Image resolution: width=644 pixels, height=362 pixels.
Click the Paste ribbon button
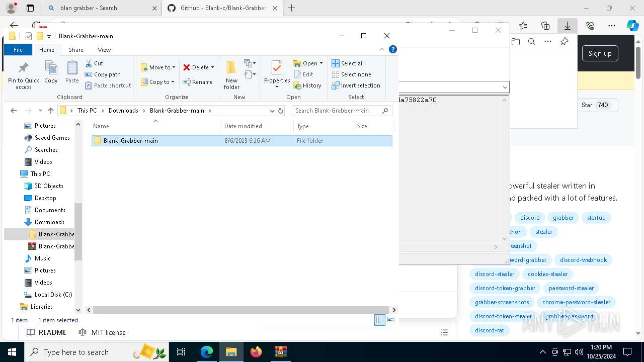[x=72, y=72]
